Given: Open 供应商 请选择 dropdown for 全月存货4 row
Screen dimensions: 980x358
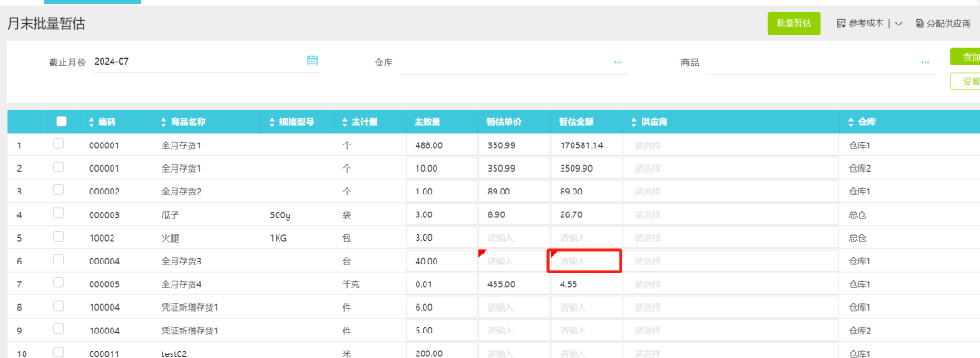Looking at the screenshot, I should tap(731, 284).
